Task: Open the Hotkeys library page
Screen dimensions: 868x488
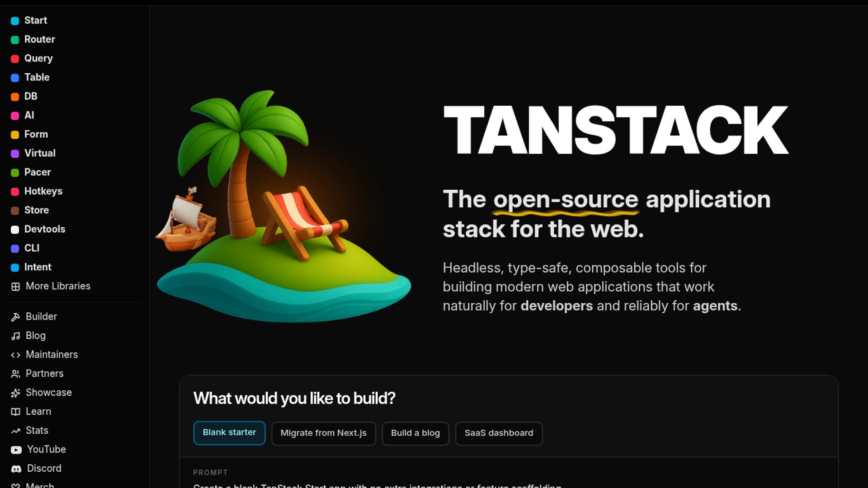Action: click(x=43, y=191)
